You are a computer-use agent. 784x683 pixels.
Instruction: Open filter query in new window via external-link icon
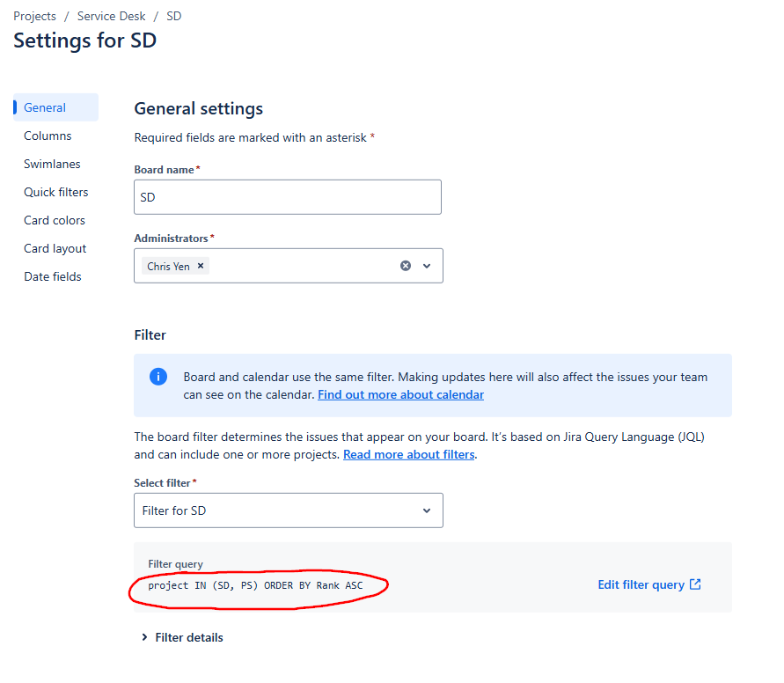(x=698, y=584)
